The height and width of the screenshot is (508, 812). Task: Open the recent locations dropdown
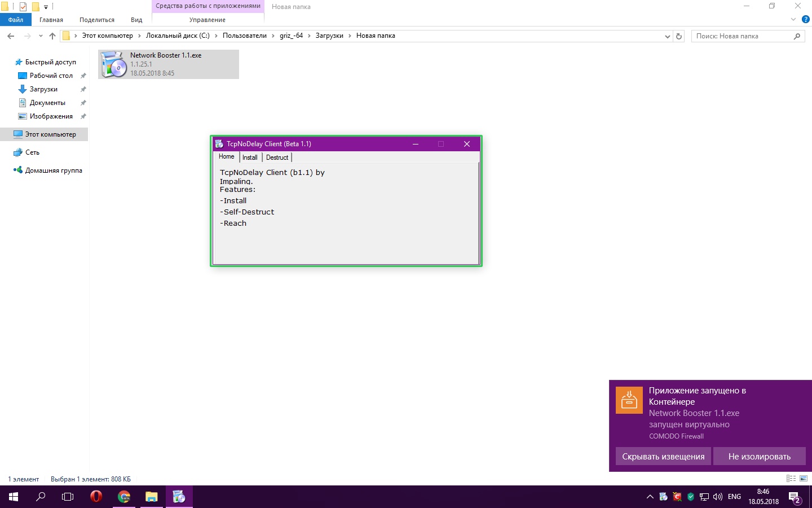pos(41,36)
